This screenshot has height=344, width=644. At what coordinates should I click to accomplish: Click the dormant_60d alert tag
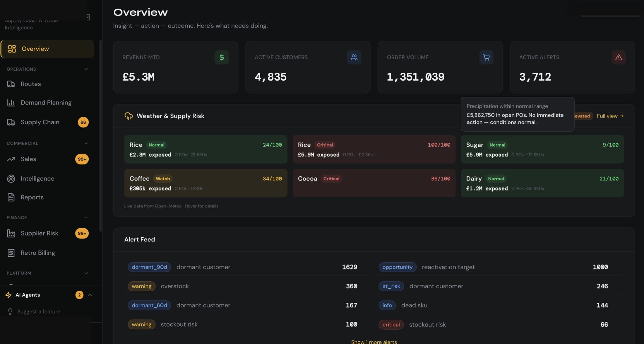[149, 305]
